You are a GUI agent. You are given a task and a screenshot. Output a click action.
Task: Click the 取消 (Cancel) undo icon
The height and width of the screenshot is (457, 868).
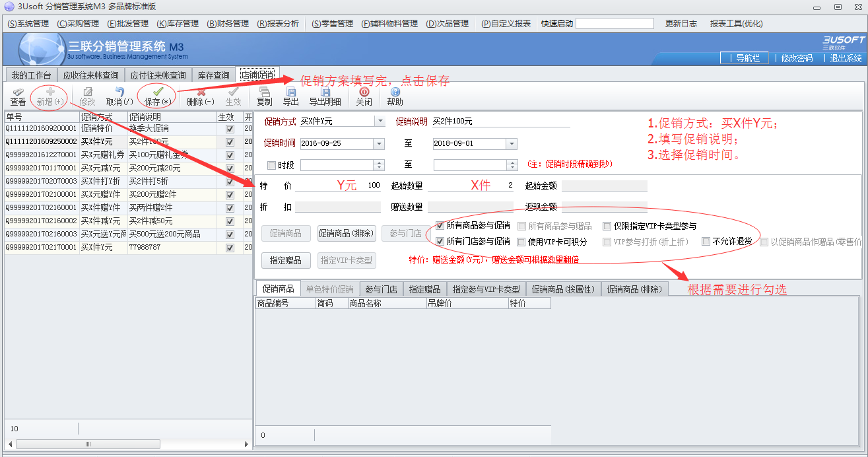[119, 92]
